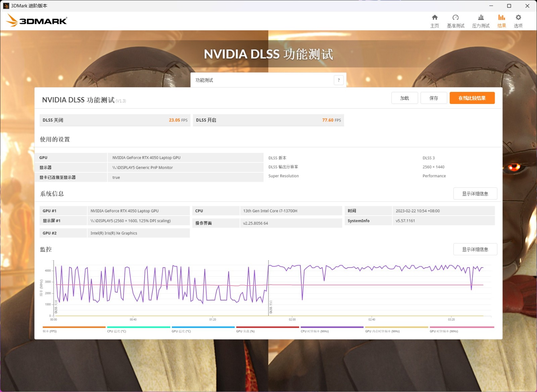
Task: Click the Performance Super Resolution value
Action: 434,176
